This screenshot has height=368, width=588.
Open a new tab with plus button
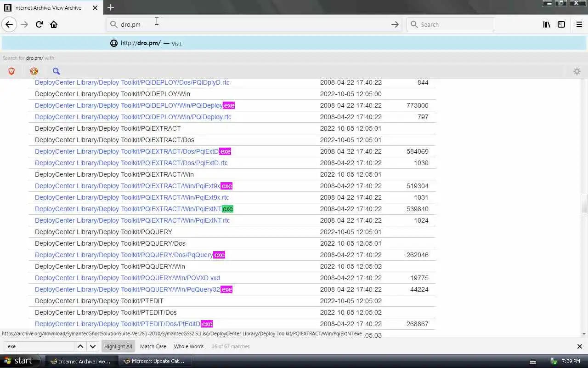111,7
